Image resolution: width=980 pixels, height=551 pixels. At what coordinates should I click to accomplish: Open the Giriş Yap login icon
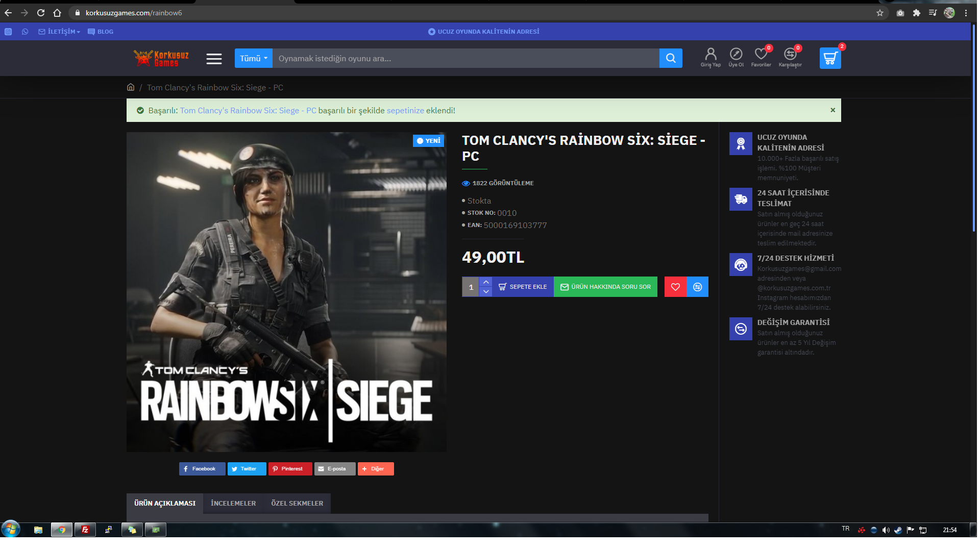tap(710, 57)
